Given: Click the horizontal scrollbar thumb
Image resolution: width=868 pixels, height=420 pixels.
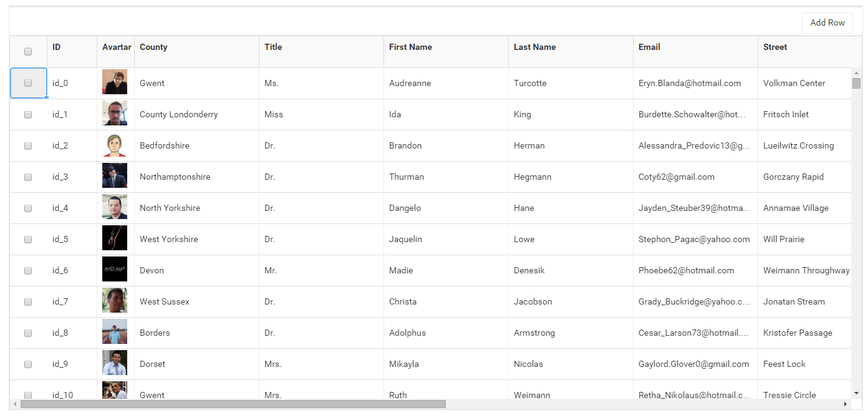Looking at the screenshot, I should tap(233, 404).
